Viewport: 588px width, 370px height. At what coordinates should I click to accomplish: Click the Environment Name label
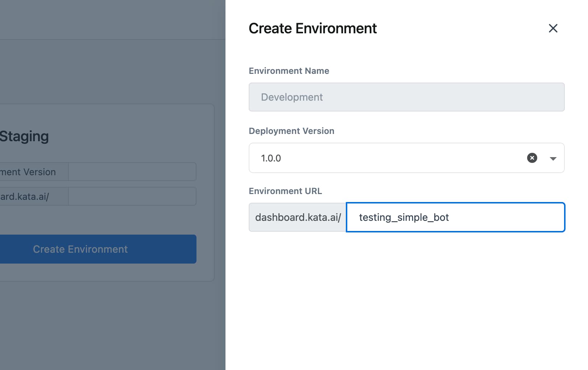tap(289, 71)
